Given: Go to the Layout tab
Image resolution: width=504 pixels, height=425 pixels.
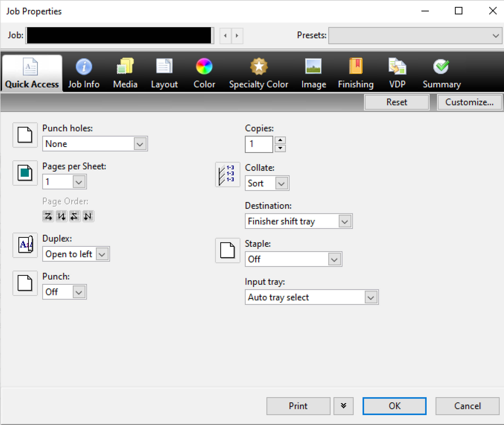Looking at the screenshot, I should pos(164,73).
